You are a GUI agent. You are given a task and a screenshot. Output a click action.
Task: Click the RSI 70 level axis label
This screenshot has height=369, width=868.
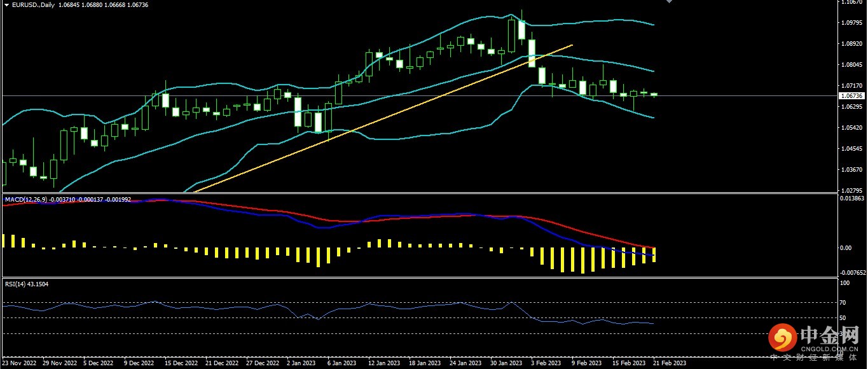click(844, 302)
